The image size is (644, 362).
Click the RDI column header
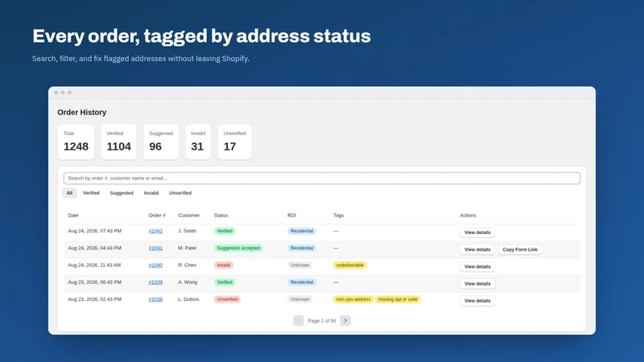point(291,216)
